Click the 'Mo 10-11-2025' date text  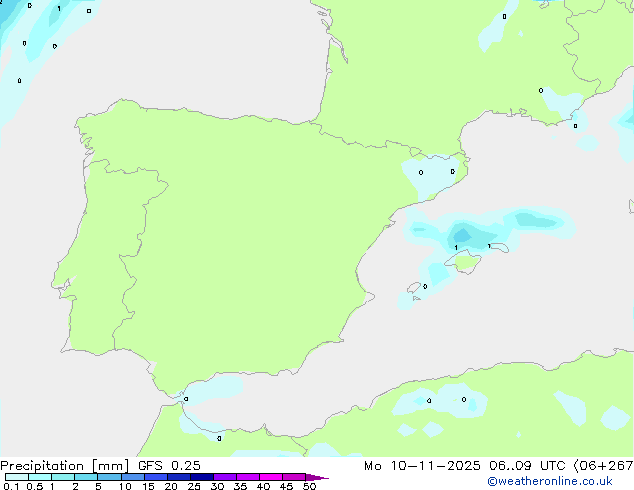coord(422,466)
